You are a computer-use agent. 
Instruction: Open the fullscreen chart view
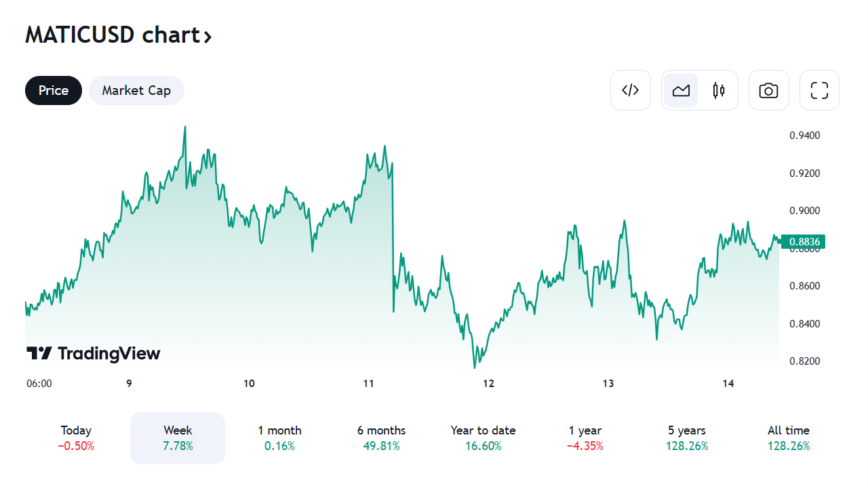(x=819, y=90)
